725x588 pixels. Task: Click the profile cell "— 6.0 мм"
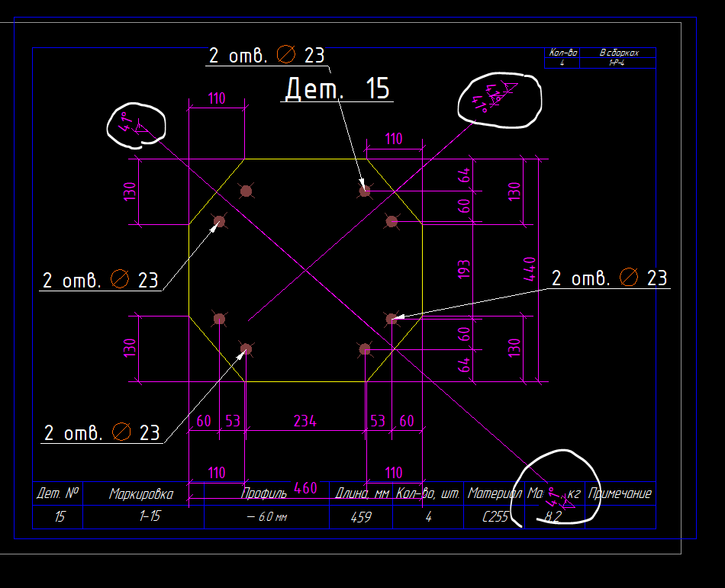(267, 517)
